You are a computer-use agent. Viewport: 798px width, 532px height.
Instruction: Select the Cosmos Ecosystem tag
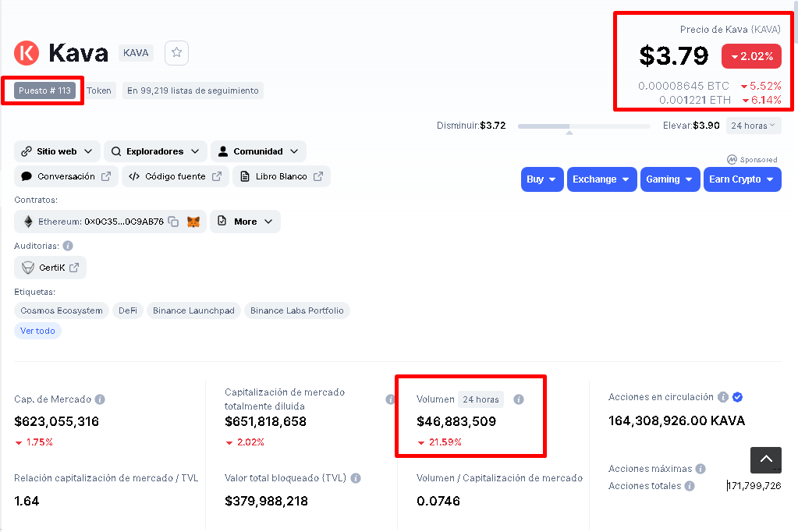[62, 310]
